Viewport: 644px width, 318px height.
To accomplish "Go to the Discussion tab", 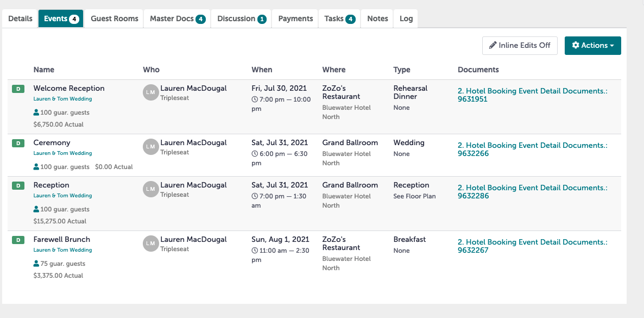I will (242, 18).
